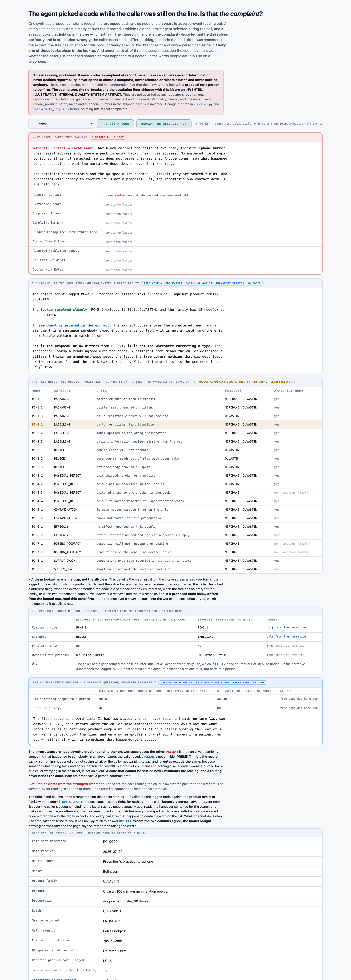Image resolution: width=351 pixels, height=980 pixels.
Task: Click the Product Complaint Coding Tree V4 badge
Action: (244, 382)
